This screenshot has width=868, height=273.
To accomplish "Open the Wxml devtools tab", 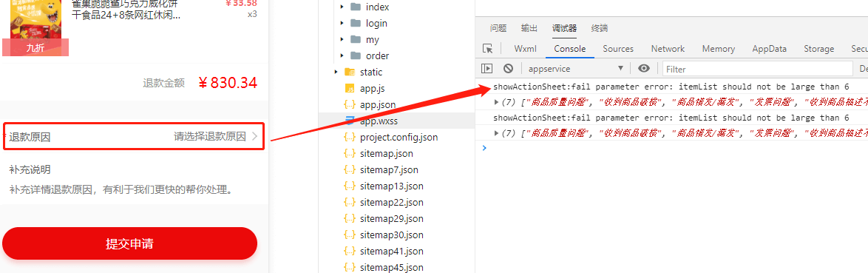I will point(526,49).
